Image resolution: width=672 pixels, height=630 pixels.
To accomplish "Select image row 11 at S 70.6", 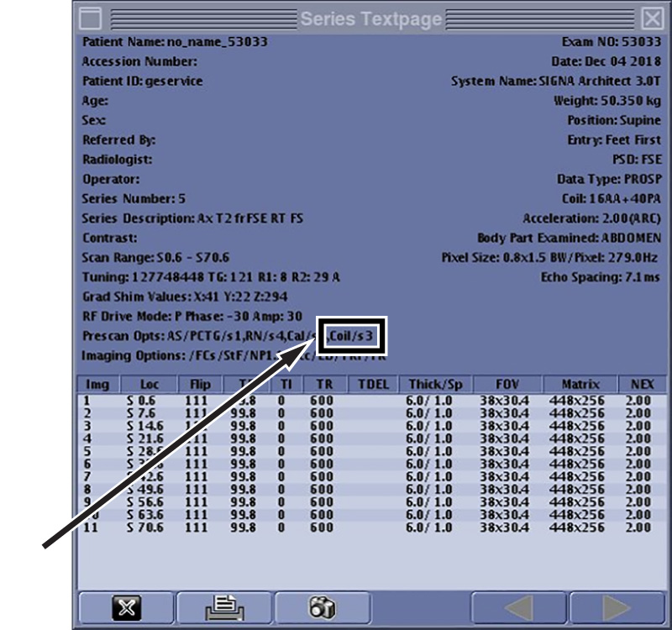I will [x=370, y=528].
